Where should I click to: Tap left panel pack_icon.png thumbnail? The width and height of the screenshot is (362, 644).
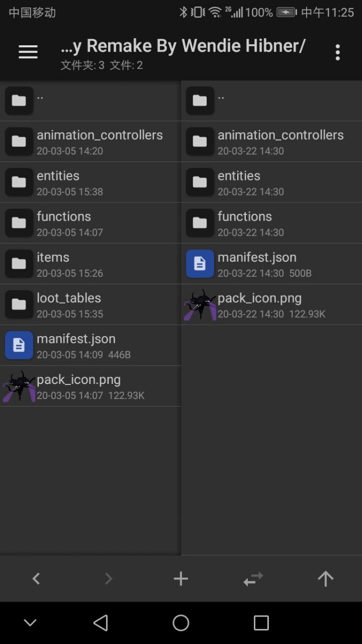coord(18,386)
